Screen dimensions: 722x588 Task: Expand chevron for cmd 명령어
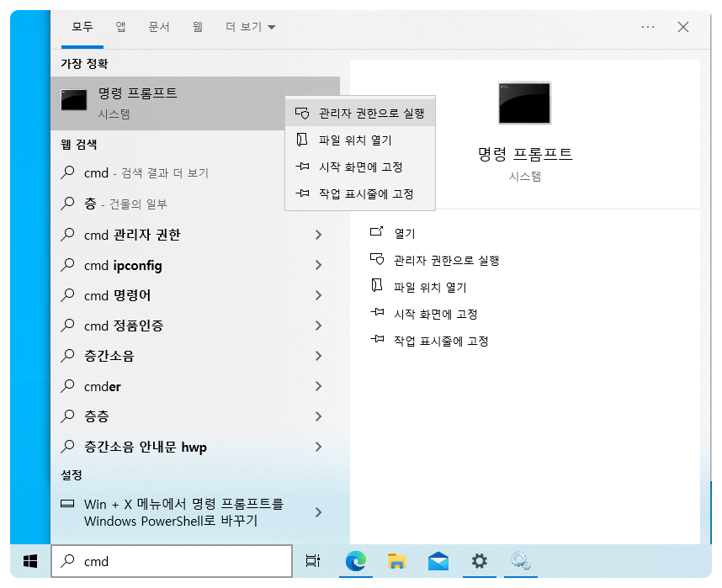tap(318, 295)
